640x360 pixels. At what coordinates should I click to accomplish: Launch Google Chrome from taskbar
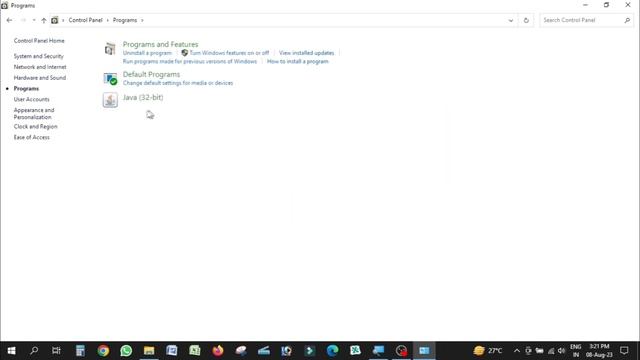(103, 351)
